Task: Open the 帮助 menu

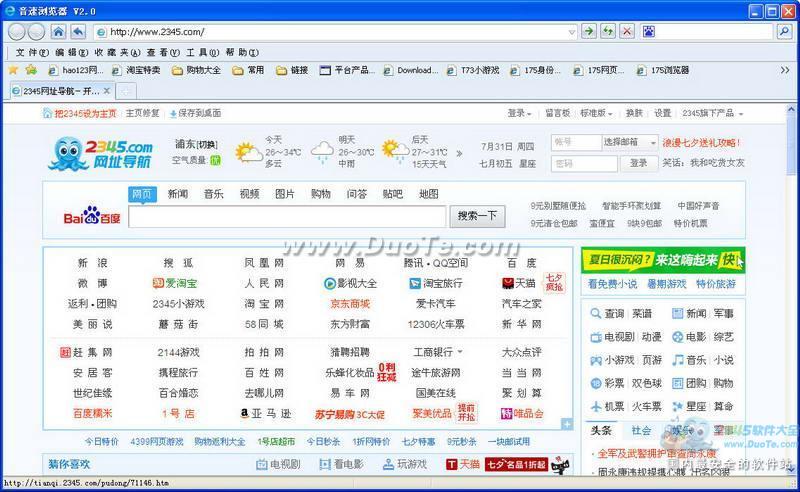Action: pyautogui.click(x=242, y=53)
